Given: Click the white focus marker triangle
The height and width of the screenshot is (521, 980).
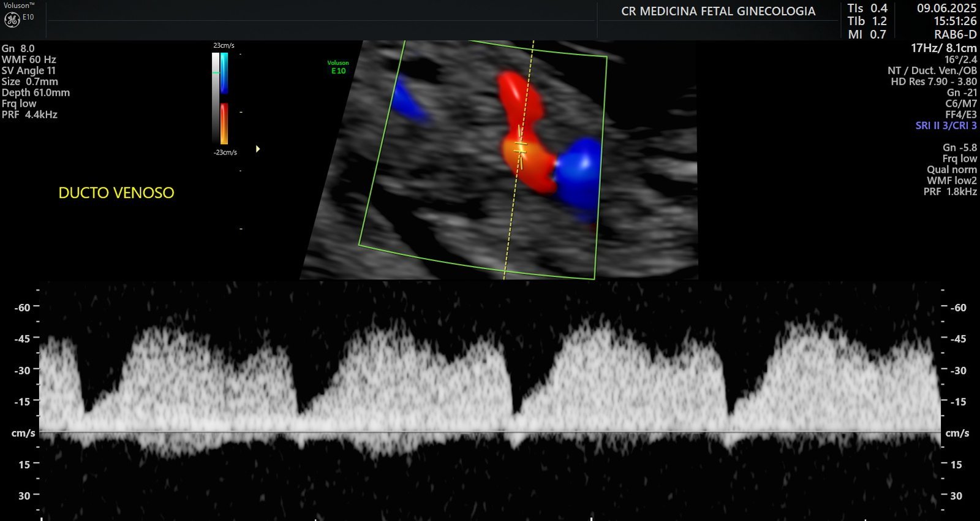Looking at the screenshot, I should coord(258,149).
